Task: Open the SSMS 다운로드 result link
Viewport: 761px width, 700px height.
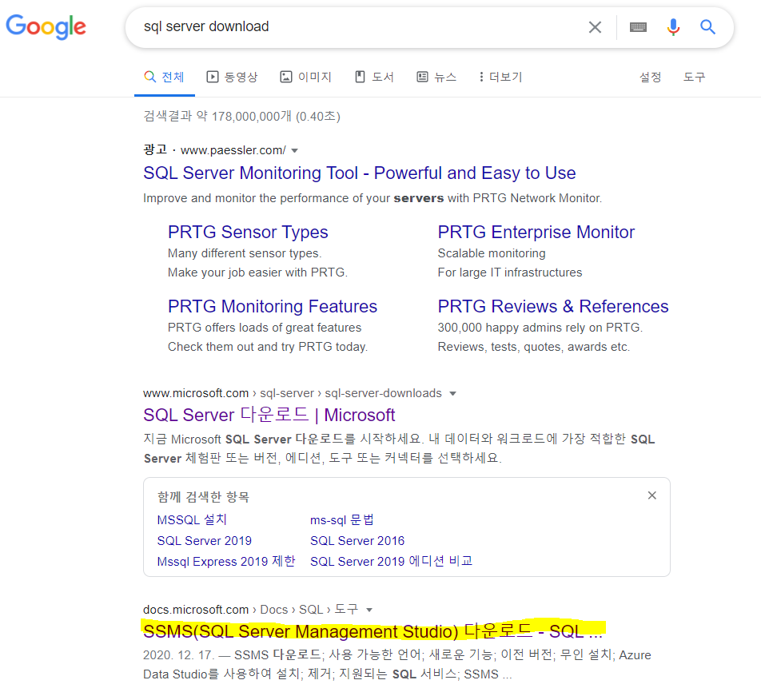Action: (x=373, y=631)
